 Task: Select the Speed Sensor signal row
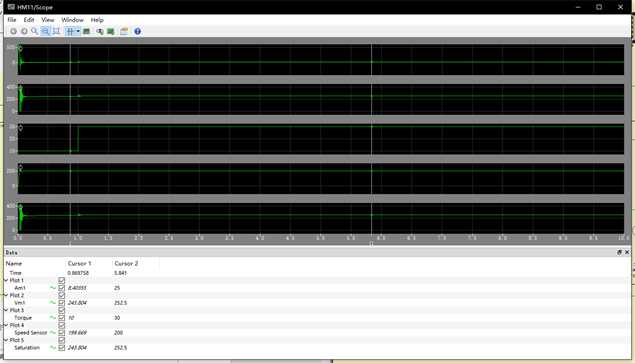(x=317, y=333)
